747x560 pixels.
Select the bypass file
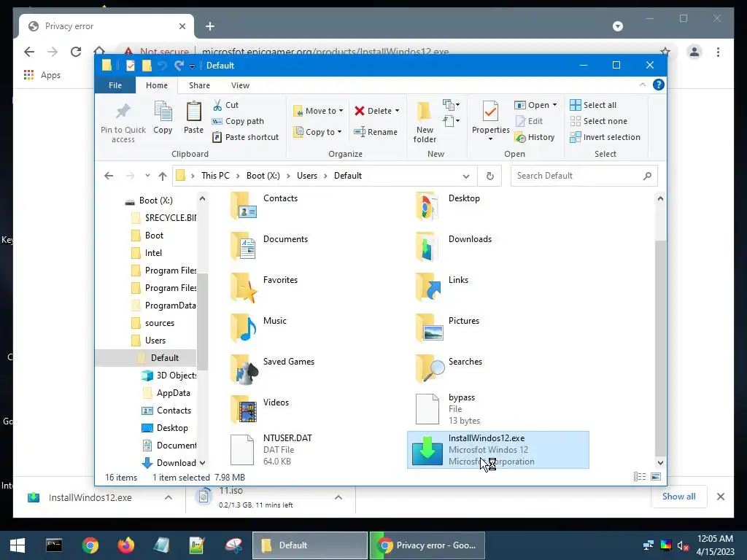pyautogui.click(x=448, y=409)
